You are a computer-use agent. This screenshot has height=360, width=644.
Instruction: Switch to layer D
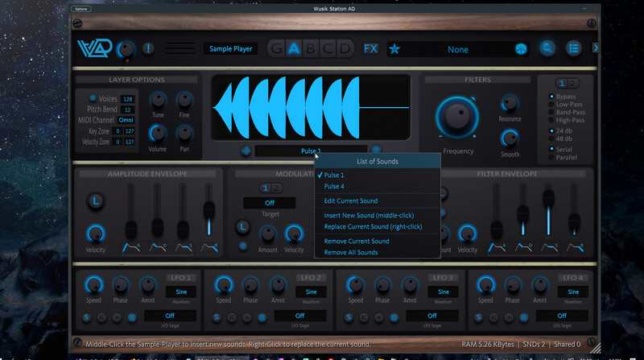(x=345, y=48)
